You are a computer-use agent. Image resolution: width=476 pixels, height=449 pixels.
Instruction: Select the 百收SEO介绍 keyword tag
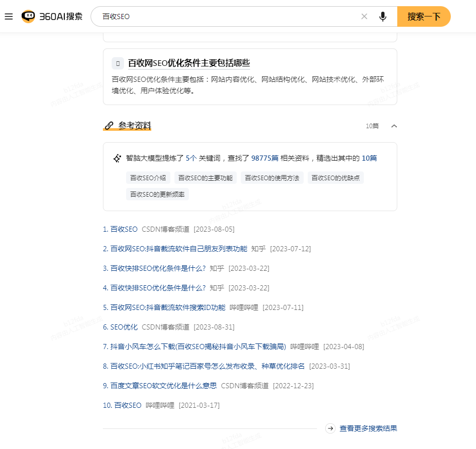(148, 178)
